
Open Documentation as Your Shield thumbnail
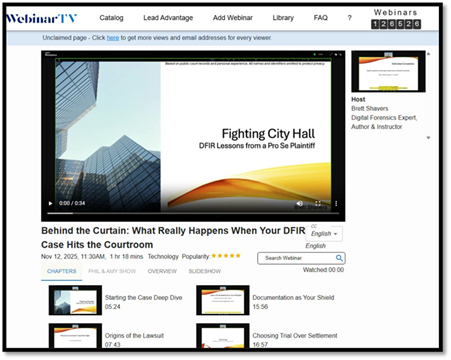click(223, 300)
